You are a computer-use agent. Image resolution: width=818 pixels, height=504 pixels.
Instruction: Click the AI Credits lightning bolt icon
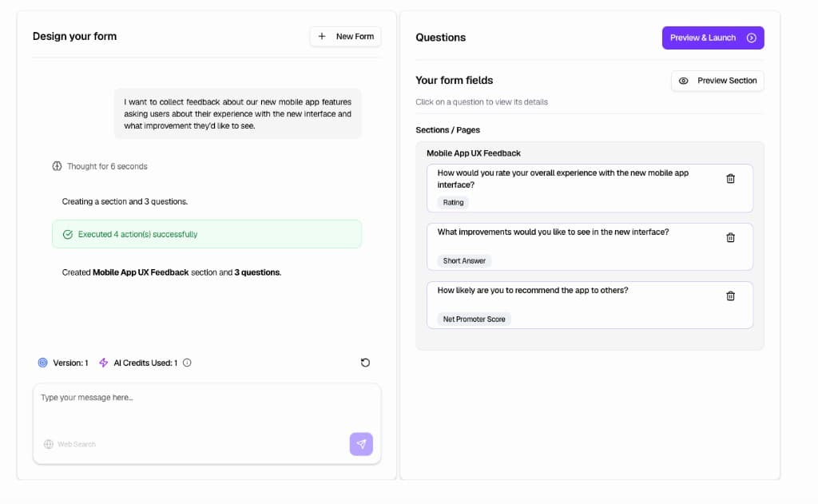103,363
